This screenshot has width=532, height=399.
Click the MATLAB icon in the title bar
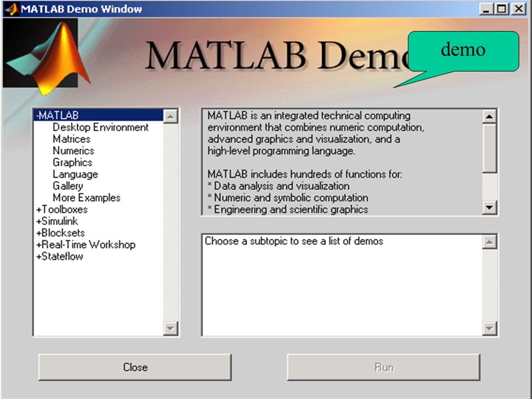(12, 9)
